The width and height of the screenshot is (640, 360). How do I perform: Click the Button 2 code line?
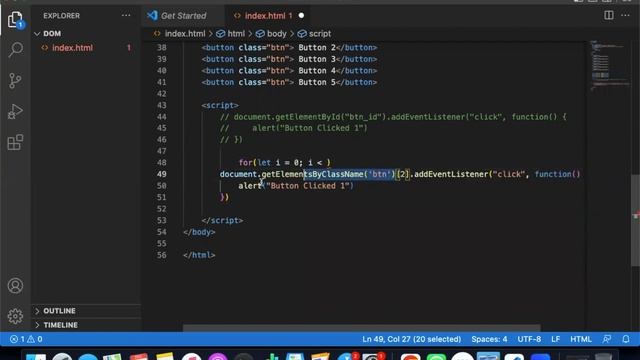[289, 48]
